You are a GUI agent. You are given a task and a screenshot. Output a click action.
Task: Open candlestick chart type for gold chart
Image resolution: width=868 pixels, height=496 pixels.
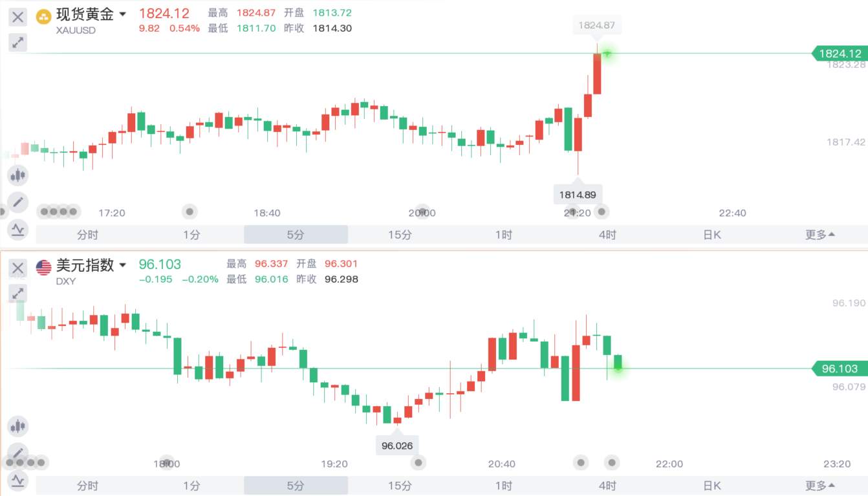(18, 175)
